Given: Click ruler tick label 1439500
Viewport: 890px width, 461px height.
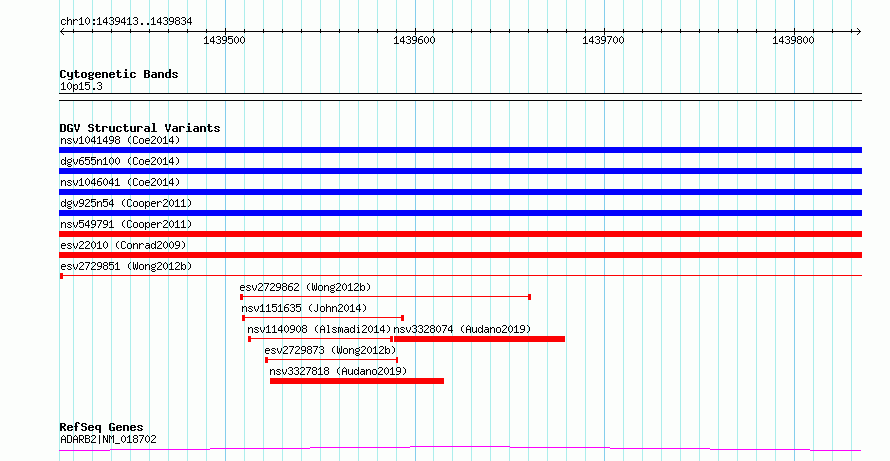Looking at the screenshot, I should click(x=224, y=40).
